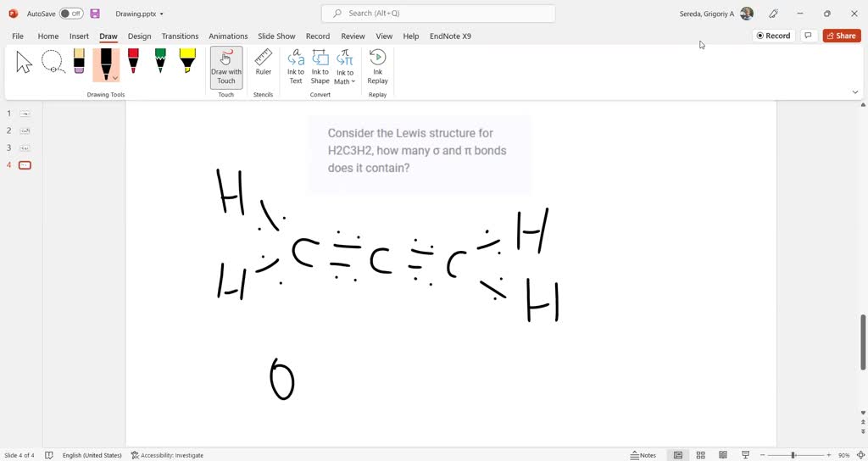The width and height of the screenshot is (868, 461).
Task: Open the Transitions tab
Action: pyautogui.click(x=180, y=36)
